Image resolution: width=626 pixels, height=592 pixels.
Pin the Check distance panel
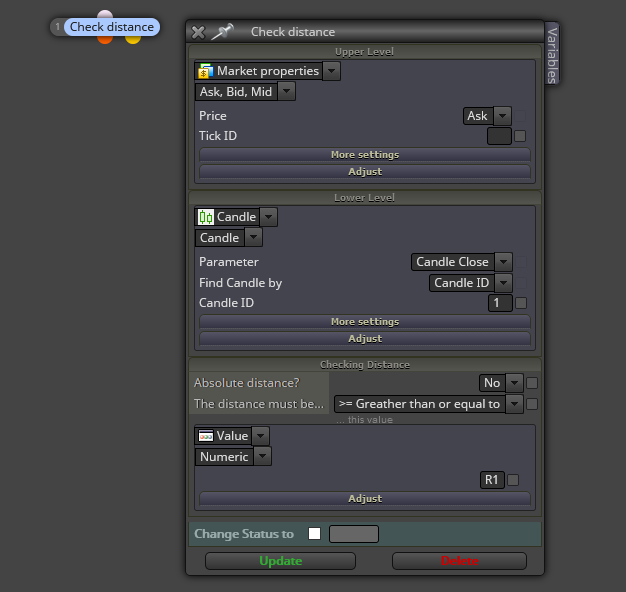222,32
